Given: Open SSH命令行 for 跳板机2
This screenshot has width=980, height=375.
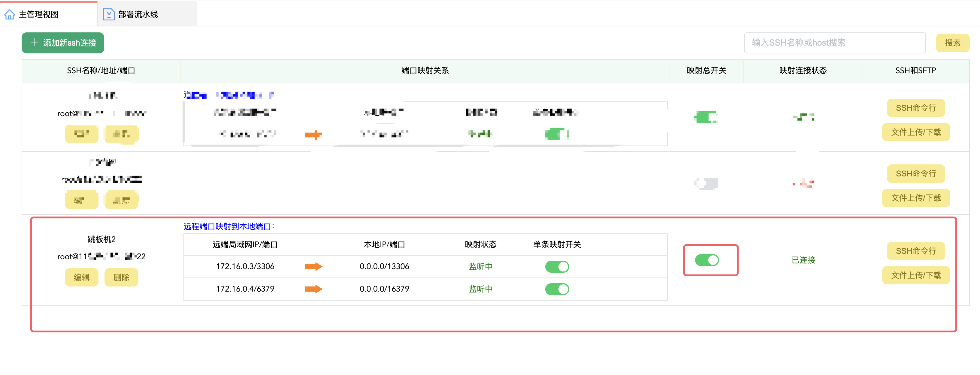Looking at the screenshot, I should (915, 251).
